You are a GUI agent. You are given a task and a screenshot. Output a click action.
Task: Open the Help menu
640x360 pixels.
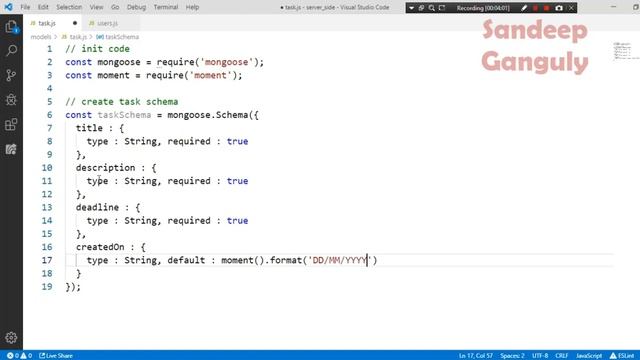click(x=192, y=7)
